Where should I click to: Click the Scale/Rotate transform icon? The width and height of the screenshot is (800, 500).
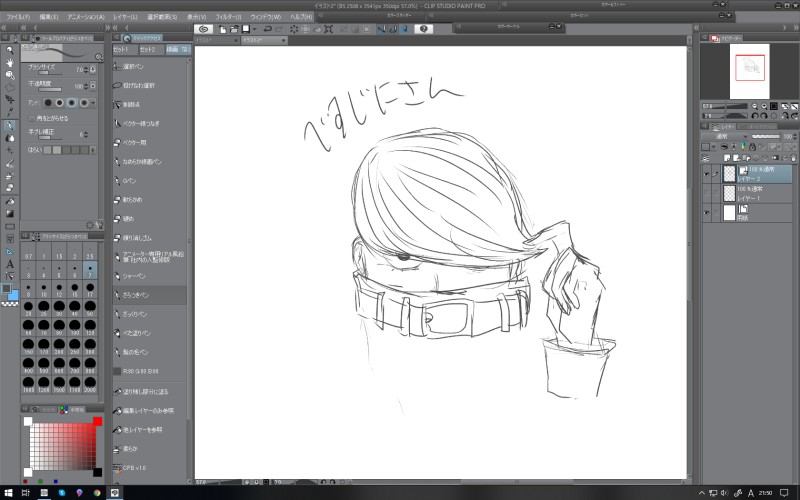[x=329, y=29]
